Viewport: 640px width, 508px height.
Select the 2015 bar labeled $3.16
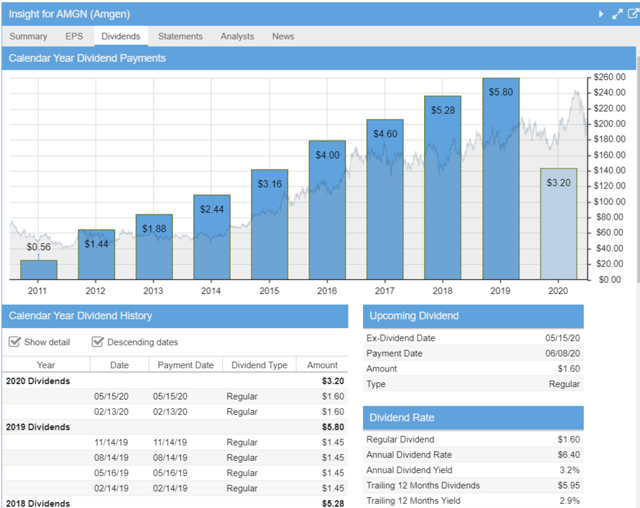coord(269,224)
